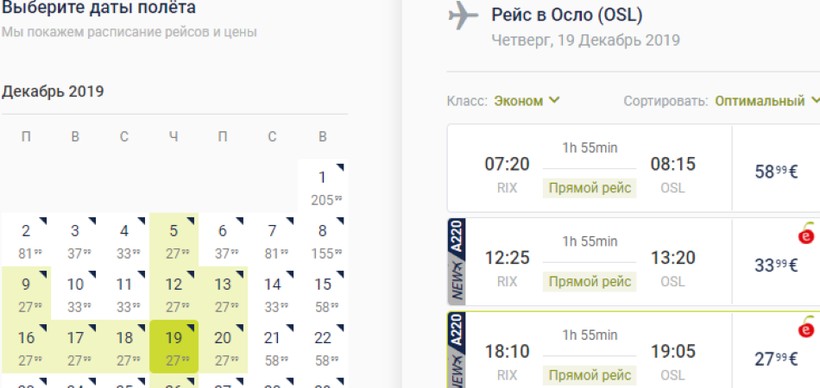Screen dimensions: 820x388
Task: Choose the 33.99 € fare for 12:25 flight
Action: point(776,266)
